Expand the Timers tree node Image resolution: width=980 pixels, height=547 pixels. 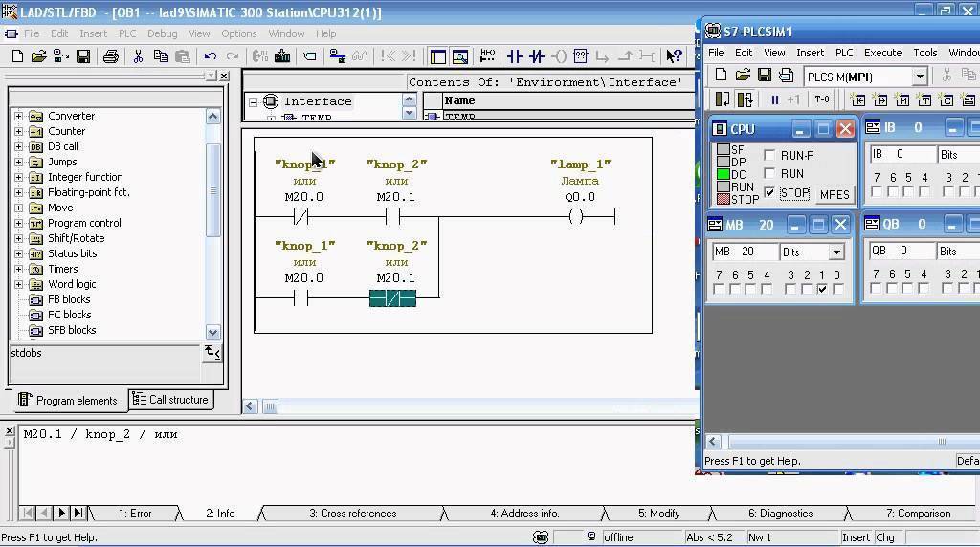pyautogui.click(x=19, y=269)
